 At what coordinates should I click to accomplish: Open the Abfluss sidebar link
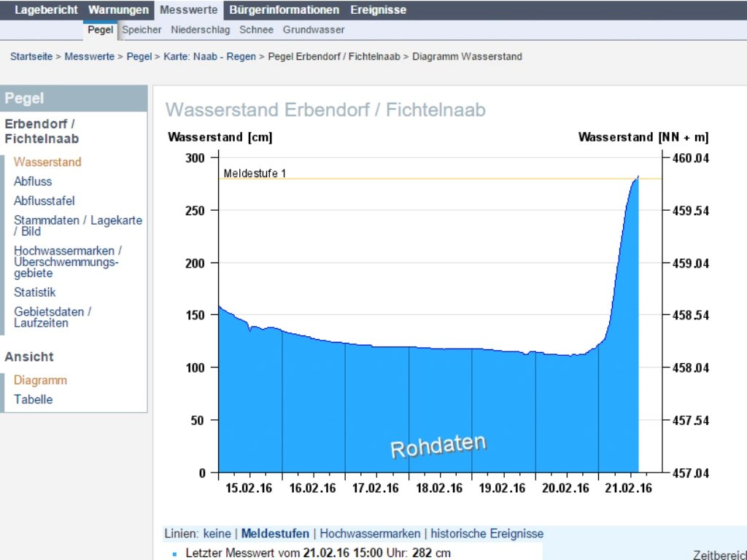click(x=33, y=182)
